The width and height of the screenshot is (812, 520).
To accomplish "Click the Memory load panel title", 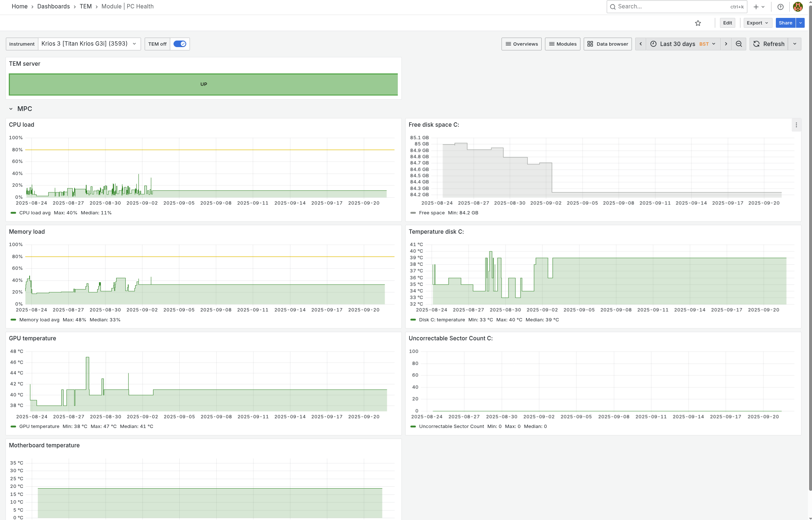I will (27, 232).
